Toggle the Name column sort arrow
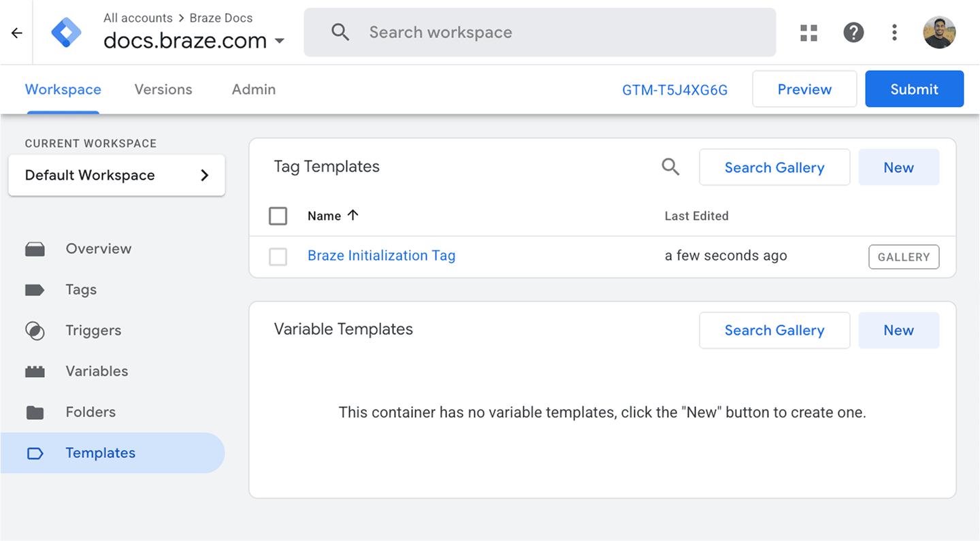 tap(353, 215)
